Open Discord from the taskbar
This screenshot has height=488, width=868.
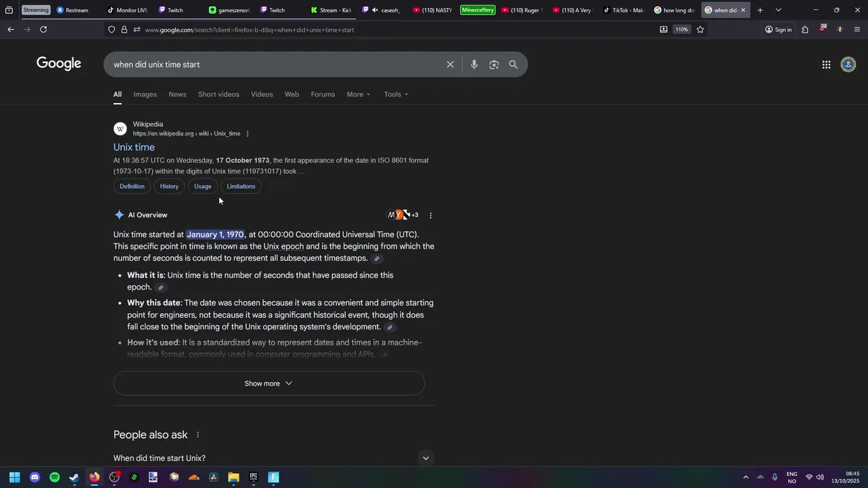[x=35, y=477]
